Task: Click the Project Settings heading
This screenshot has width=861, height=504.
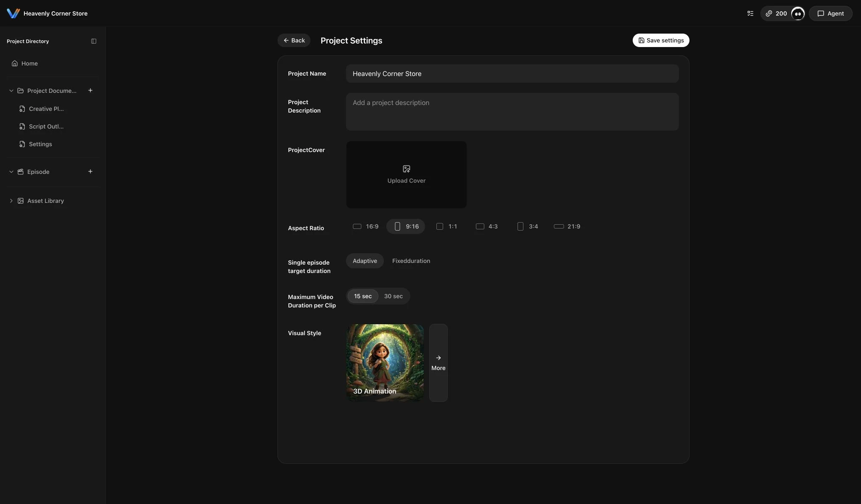Action: tap(351, 40)
